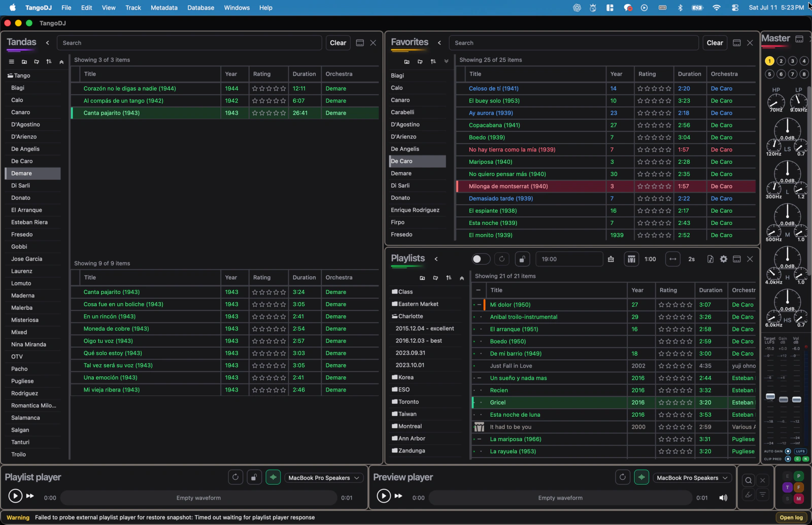This screenshot has width=812, height=525.
Task: Click the orange F round button
Action: point(799,487)
